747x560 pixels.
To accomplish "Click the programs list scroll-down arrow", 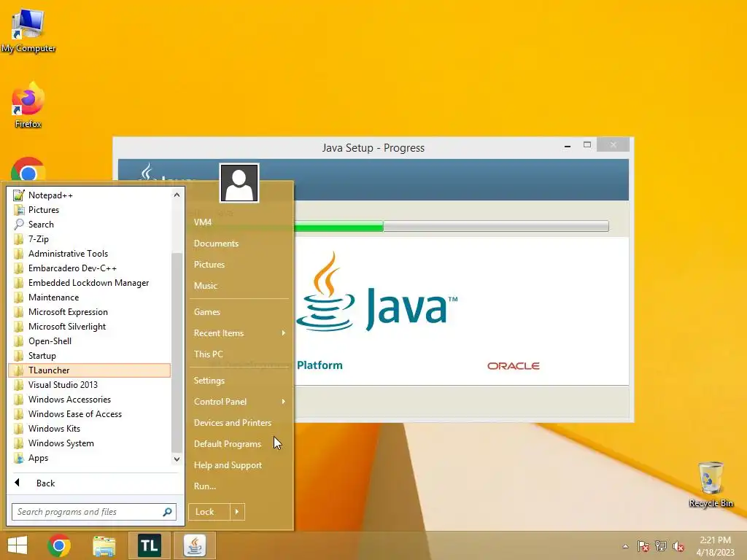I will point(177,459).
